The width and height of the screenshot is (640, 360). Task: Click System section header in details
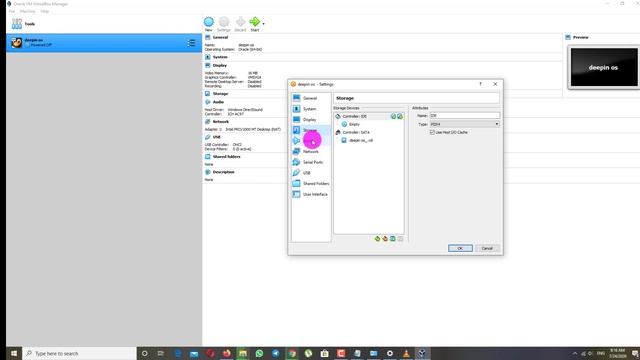(x=220, y=57)
